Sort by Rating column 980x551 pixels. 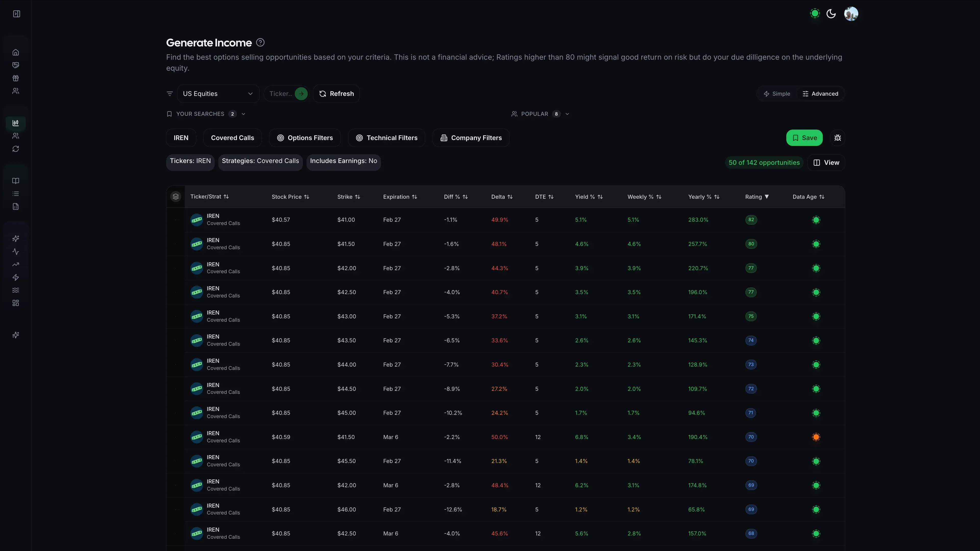click(757, 197)
